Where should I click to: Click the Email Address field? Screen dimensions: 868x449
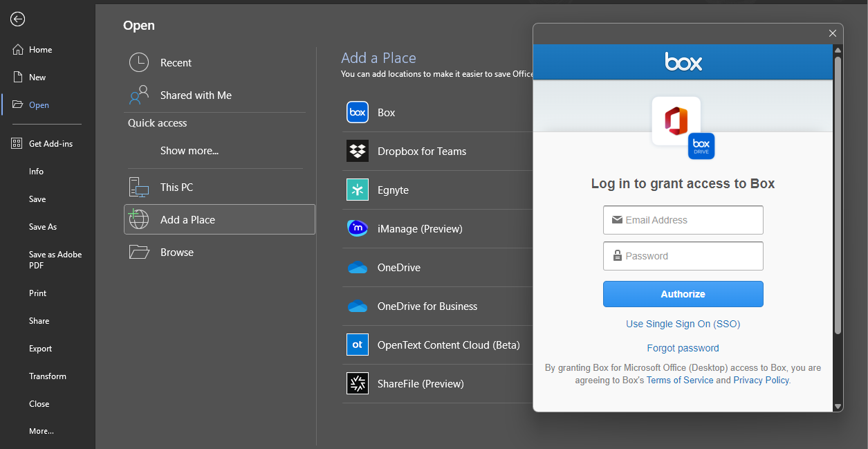(x=683, y=220)
